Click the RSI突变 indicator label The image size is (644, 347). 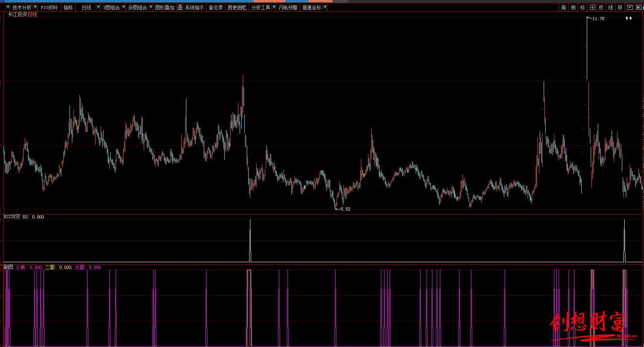coord(12,217)
